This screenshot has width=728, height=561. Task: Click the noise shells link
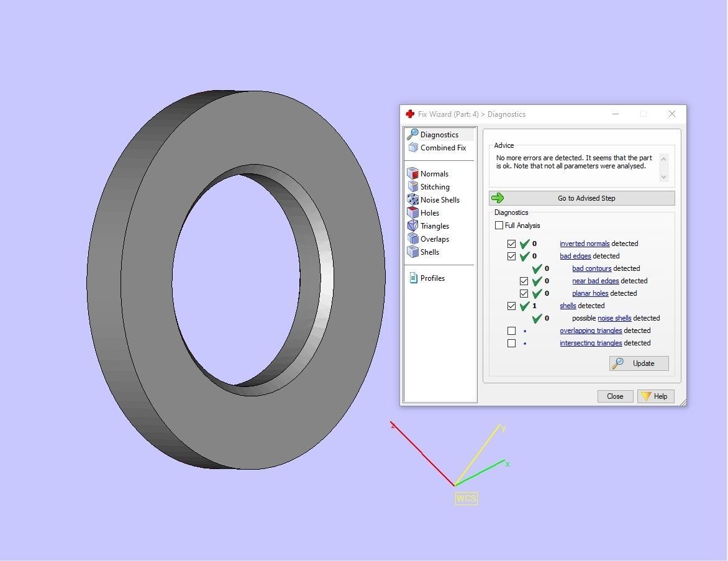614,318
